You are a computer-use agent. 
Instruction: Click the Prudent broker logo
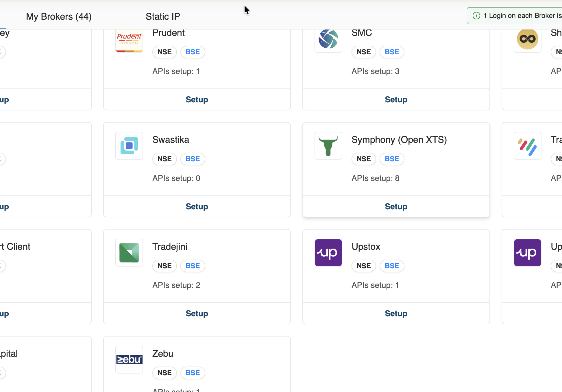(x=129, y=40)
